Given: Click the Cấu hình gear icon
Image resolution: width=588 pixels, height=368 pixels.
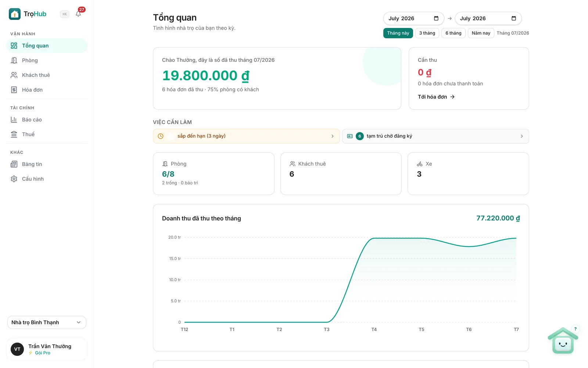Looking at the screenshot, I should click(x=14, y=179).
